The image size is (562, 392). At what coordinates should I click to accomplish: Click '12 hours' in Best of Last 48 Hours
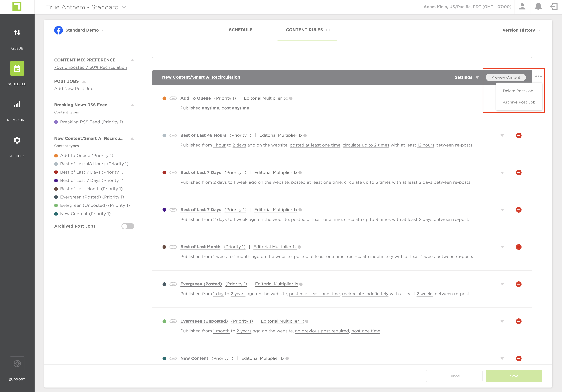click(426, 145)
